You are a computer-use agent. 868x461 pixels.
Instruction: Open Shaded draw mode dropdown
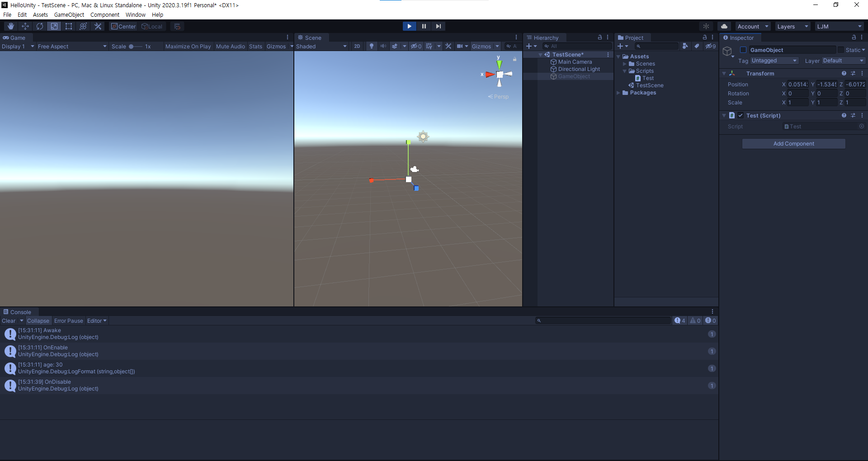coord(322,46)
